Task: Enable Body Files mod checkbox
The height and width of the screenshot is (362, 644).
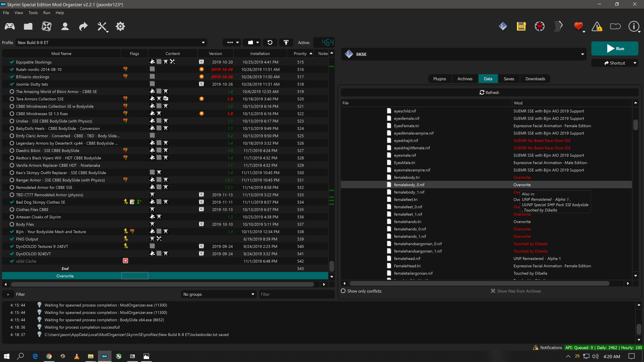Action: tap(12, 224)
